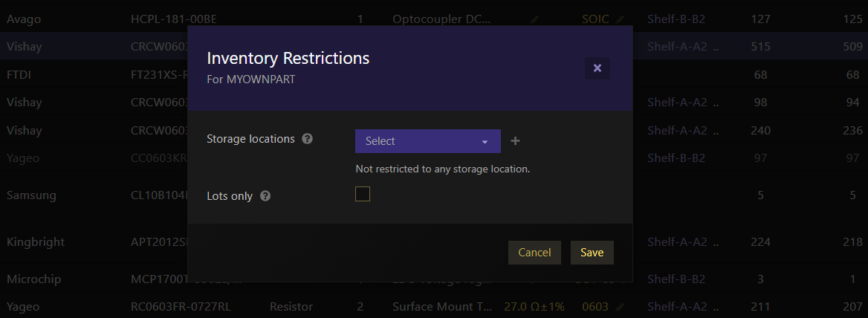Viewport: 868px width, 318px height.
Task: Enable the Lots only checkbox
Action: pos(363,194)
